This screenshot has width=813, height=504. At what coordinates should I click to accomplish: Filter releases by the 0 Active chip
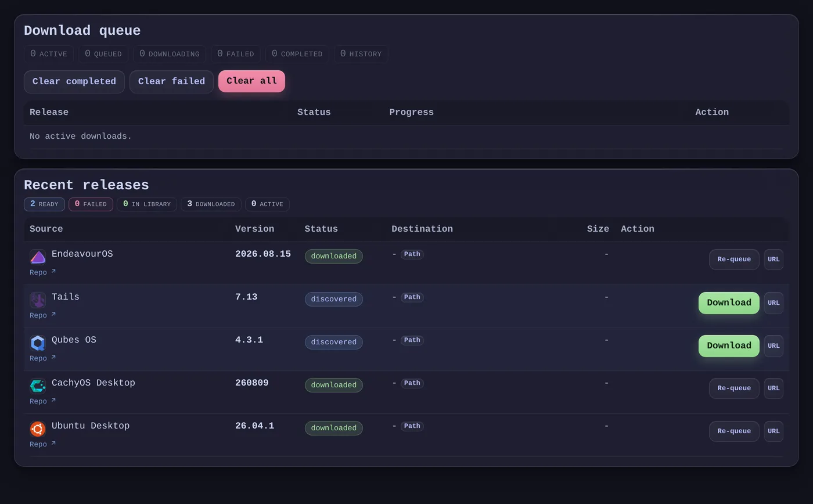tap(267, 204)
